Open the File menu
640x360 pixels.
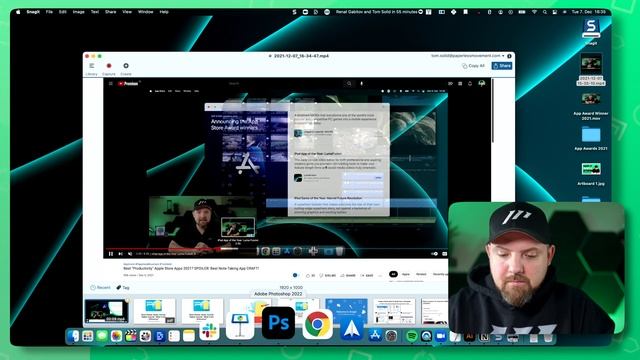[x=49, y=12]
